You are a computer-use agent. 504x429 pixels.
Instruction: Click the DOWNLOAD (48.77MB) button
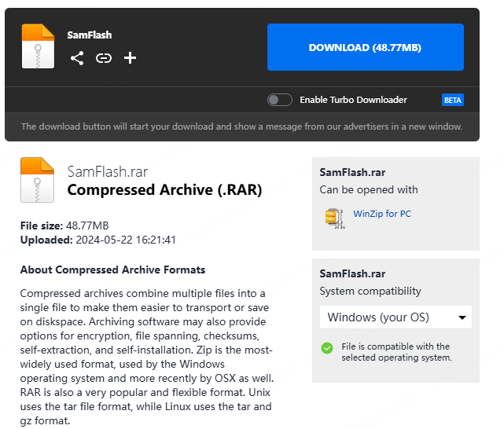(x=365, y=47)
